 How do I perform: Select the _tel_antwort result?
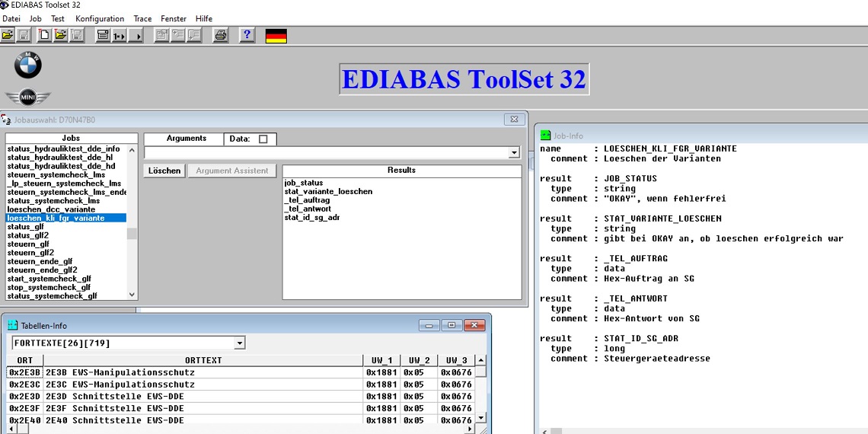pos(308,209)
